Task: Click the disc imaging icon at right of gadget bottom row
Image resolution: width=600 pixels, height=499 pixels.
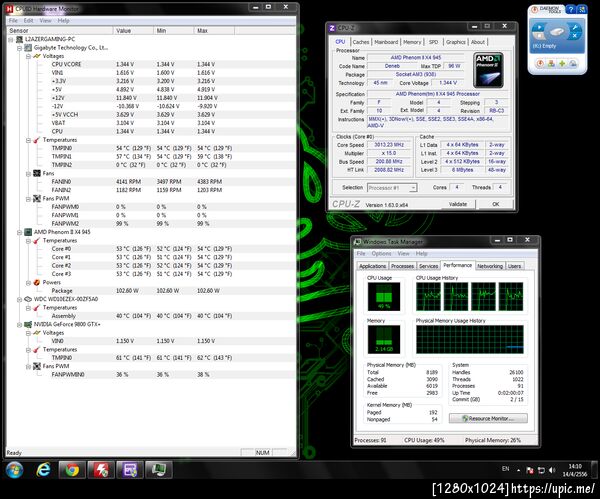Action: pyautogui.click(x=573, y=63)
